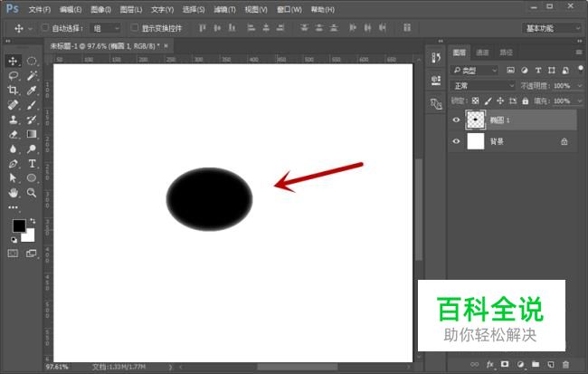Enable Show Transform Controls (显示变换控件) checkbox

coord(134,28)
